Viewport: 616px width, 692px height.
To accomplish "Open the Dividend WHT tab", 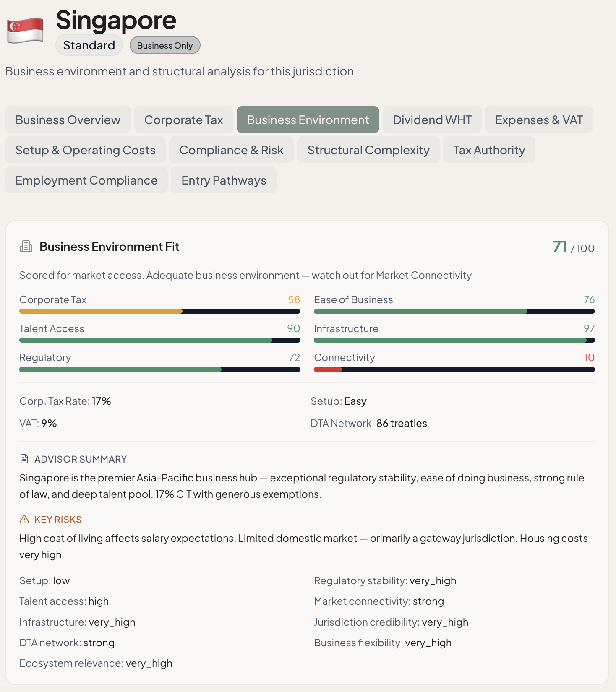I will (432, 120).
